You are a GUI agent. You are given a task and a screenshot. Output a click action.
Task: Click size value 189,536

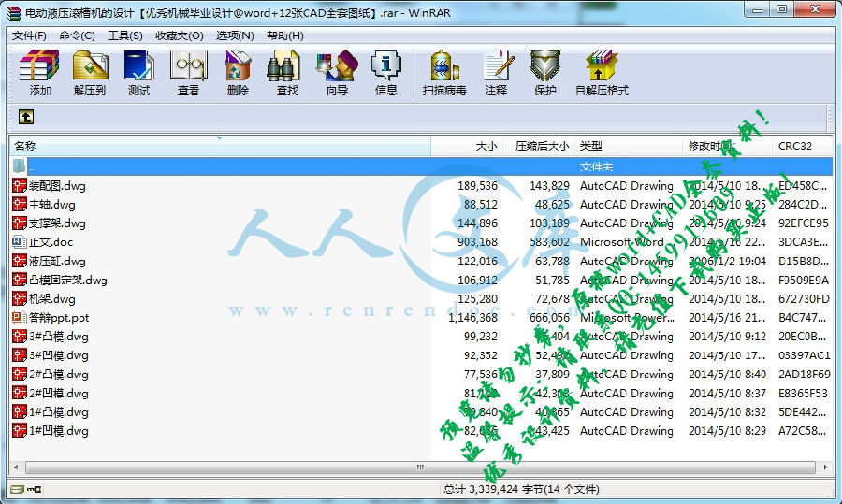477,186
